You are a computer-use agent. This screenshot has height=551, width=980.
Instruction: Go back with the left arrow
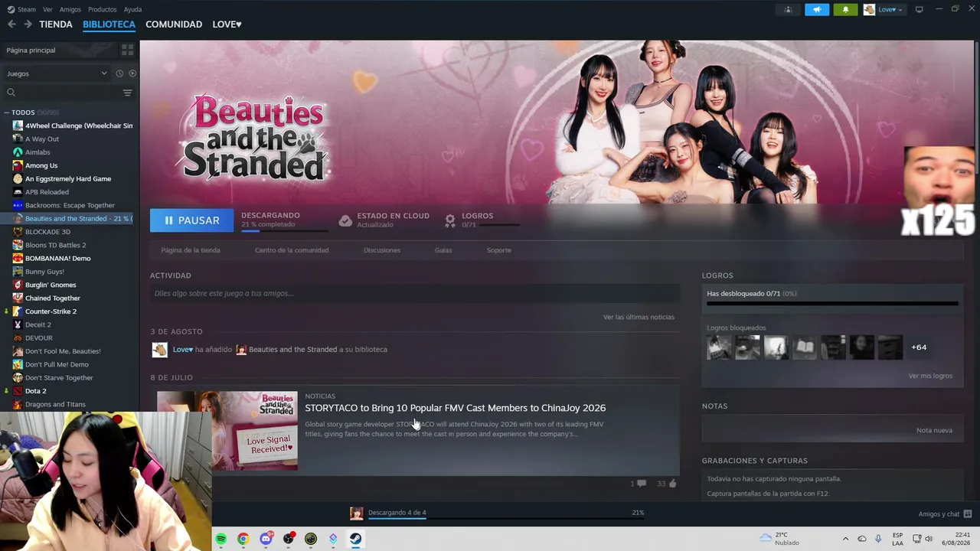[11, 24]
